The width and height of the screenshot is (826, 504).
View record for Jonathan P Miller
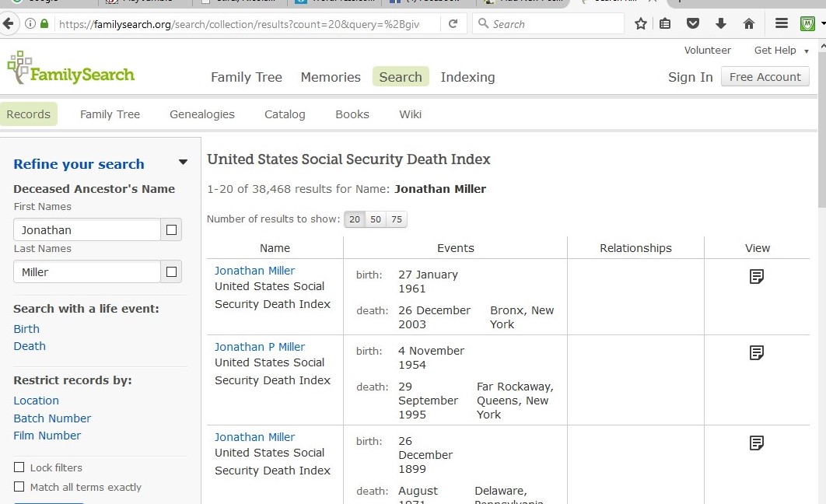[x=757, y=352]
